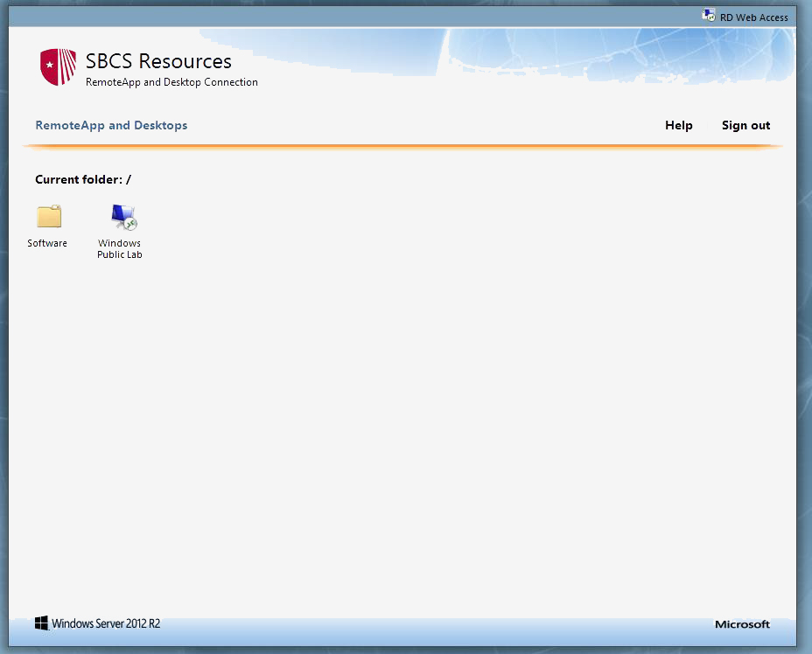Click the root folder slash in Current folder

(129, 179)
